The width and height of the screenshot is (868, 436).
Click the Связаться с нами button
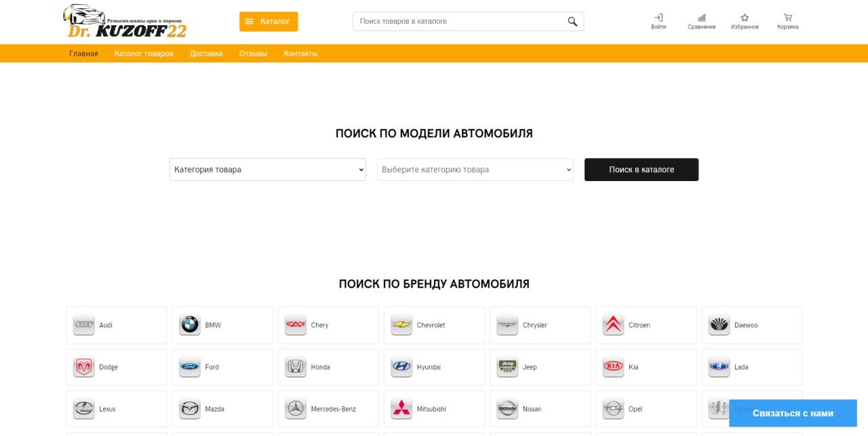click(x=793, y=413)
